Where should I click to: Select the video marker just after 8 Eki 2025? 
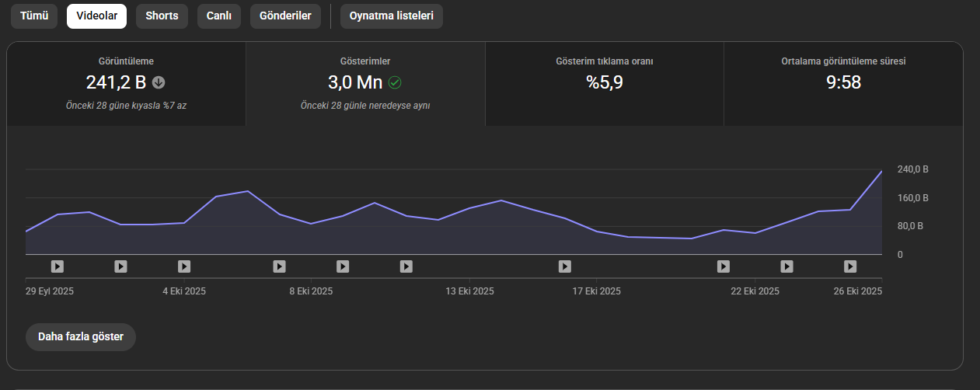(343, 266)
